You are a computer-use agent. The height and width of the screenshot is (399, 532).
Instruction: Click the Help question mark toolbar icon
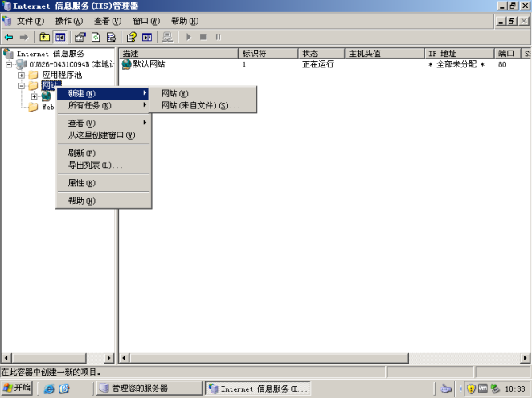point(131,37)
